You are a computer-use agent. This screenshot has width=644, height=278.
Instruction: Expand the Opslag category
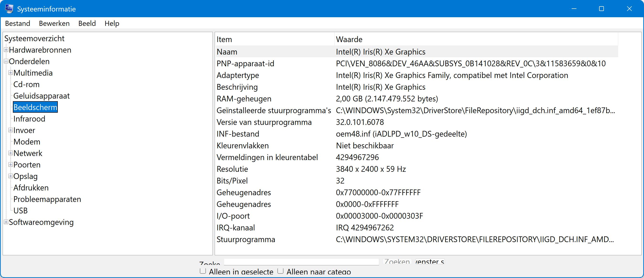11,176
